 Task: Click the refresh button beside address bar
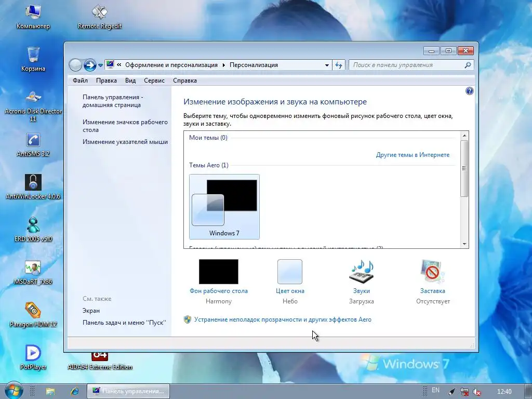coord(339,65)
